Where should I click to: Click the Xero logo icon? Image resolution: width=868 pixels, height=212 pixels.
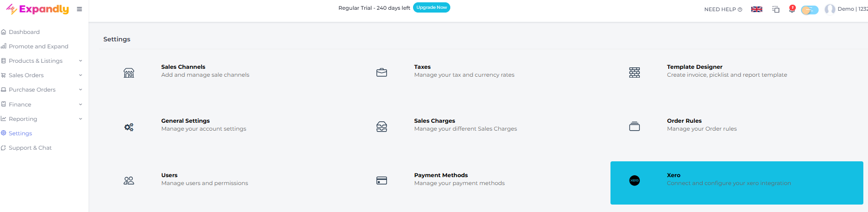(x=635, y=181)
